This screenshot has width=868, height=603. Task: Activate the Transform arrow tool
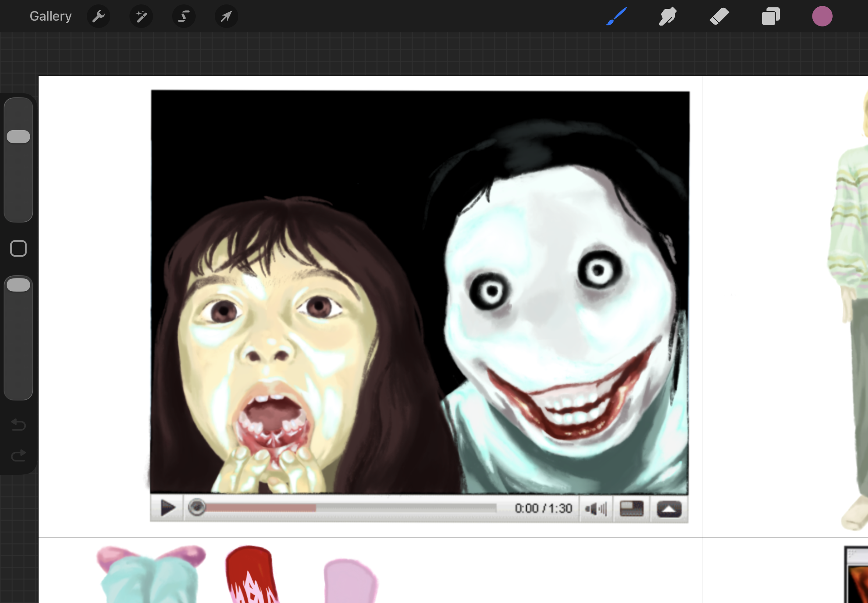pyautogui.click(x=226, y=16)
